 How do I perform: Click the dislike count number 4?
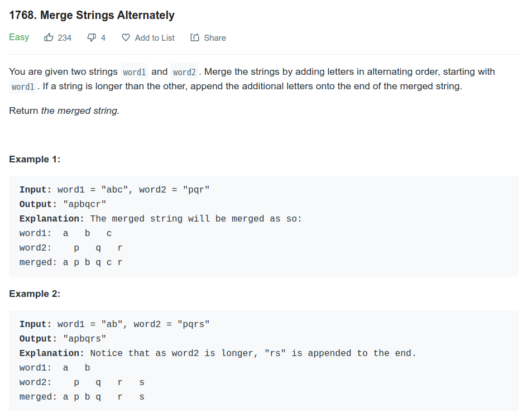tap(103, 37)
